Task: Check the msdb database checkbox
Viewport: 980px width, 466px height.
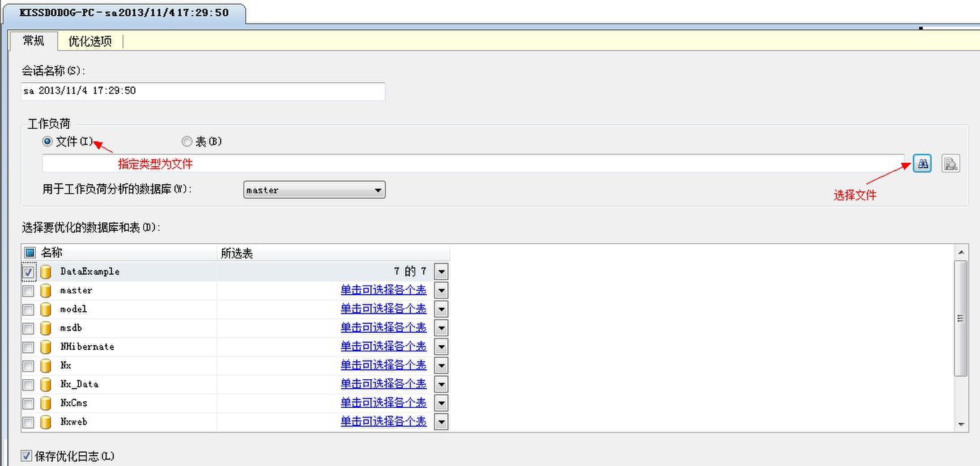Action: (28, 328)
